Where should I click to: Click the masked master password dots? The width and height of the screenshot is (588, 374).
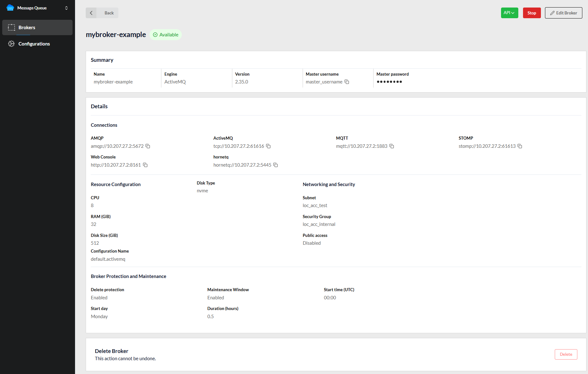(389, 82)
